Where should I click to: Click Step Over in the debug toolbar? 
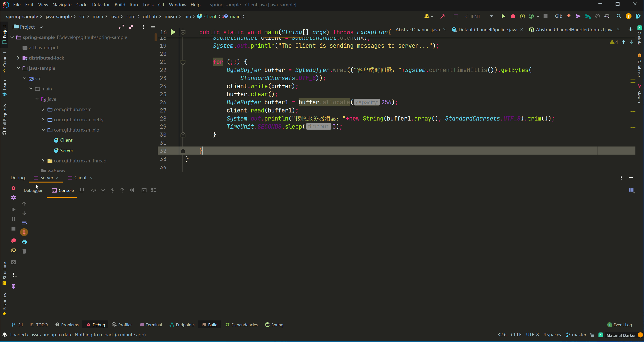94,190
